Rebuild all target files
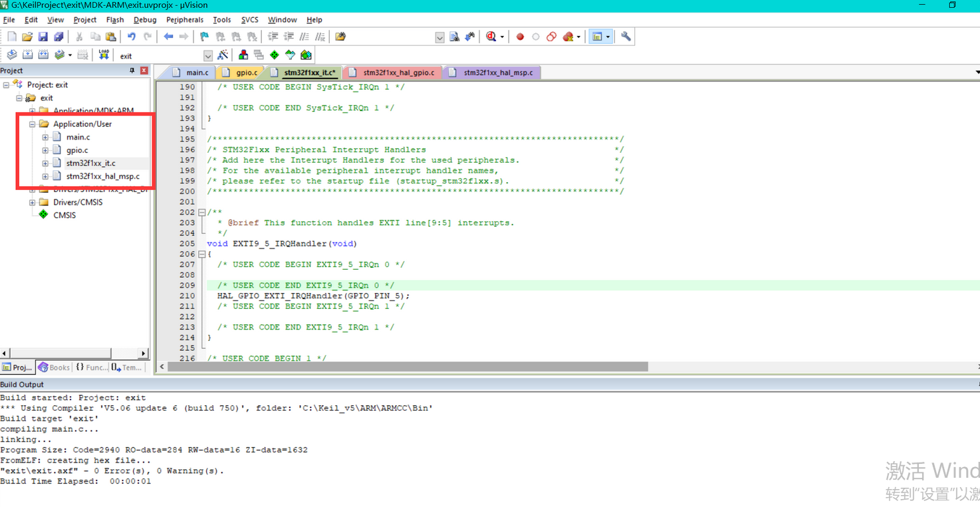 (x=43, y=55)
